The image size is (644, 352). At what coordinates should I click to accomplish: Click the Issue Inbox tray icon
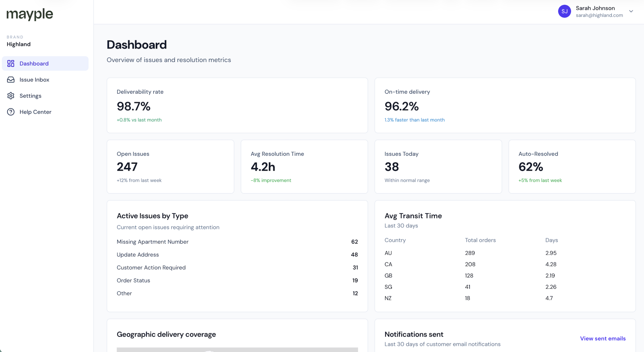pos(11,80)
